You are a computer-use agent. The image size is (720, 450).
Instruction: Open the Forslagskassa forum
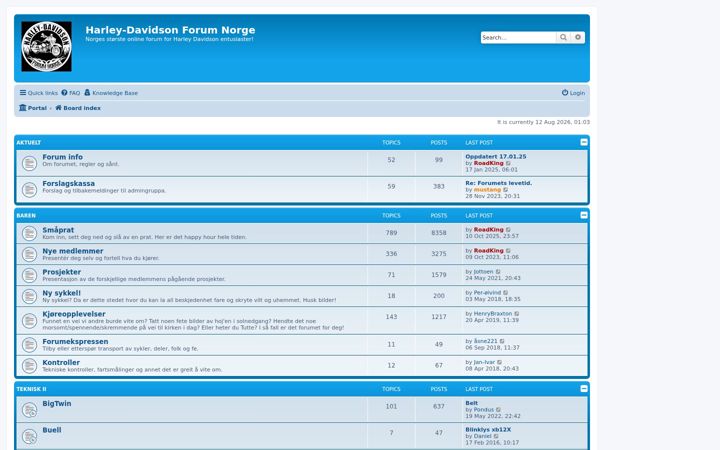point(68,184)
